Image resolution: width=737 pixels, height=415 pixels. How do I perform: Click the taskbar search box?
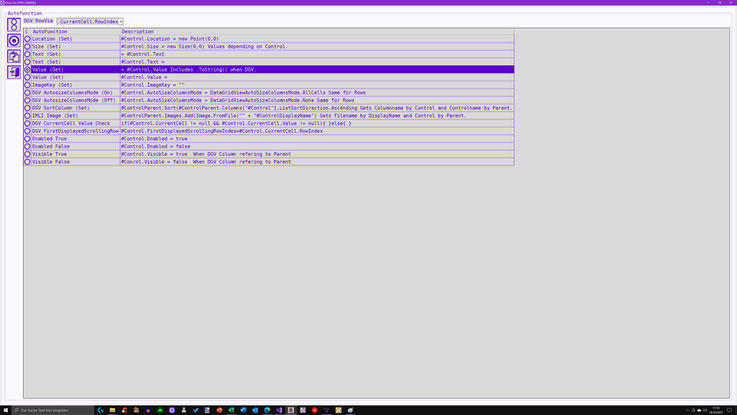[53, 410]
